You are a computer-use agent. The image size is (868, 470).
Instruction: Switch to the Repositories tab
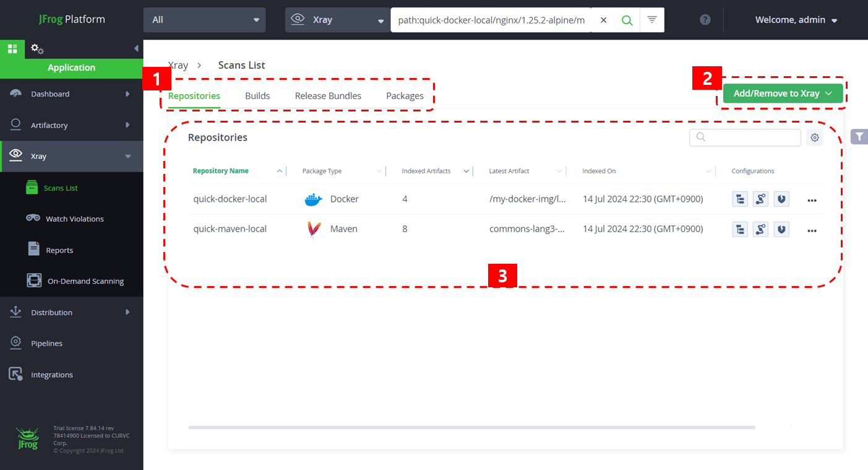[x=194, y=96]
